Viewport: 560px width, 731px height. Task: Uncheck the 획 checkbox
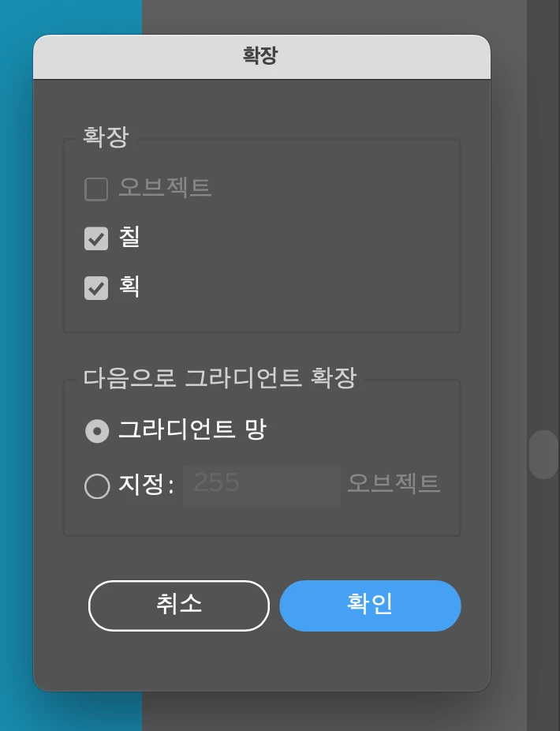click(96, 287)
